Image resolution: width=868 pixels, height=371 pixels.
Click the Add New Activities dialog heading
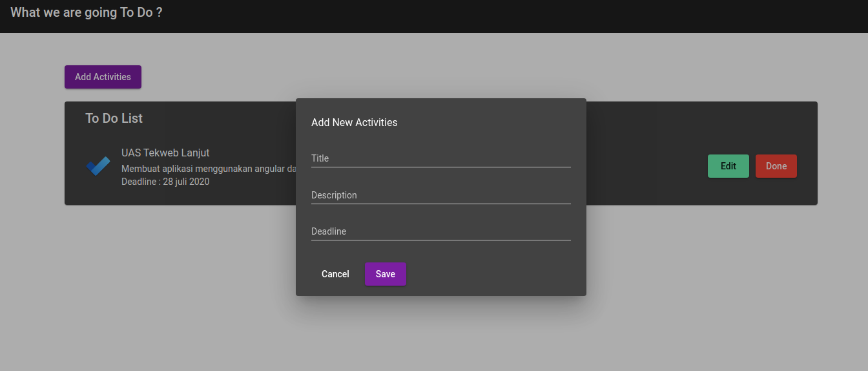point(355,122)
